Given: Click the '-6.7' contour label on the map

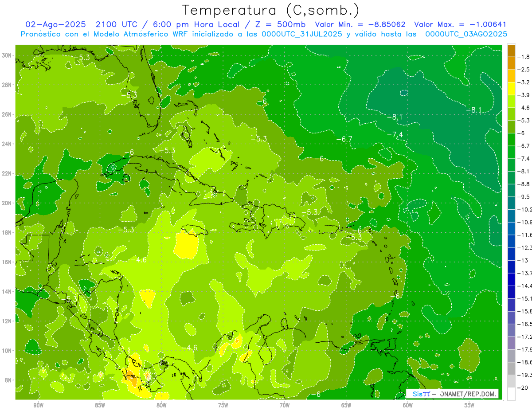Looking at the screenshot, I should coord(344,139).
